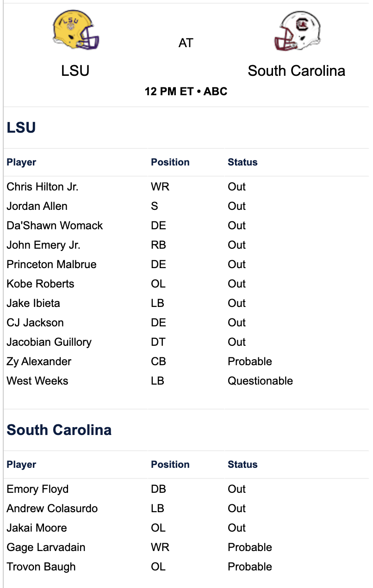
Task: Select the LSU team name under helmet
Action: point(75,71)
